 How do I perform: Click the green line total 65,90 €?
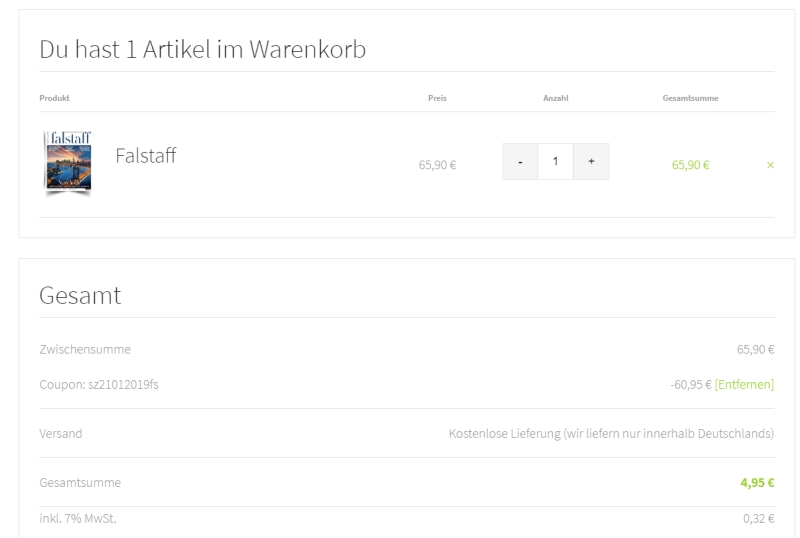(x=690, y=165)
